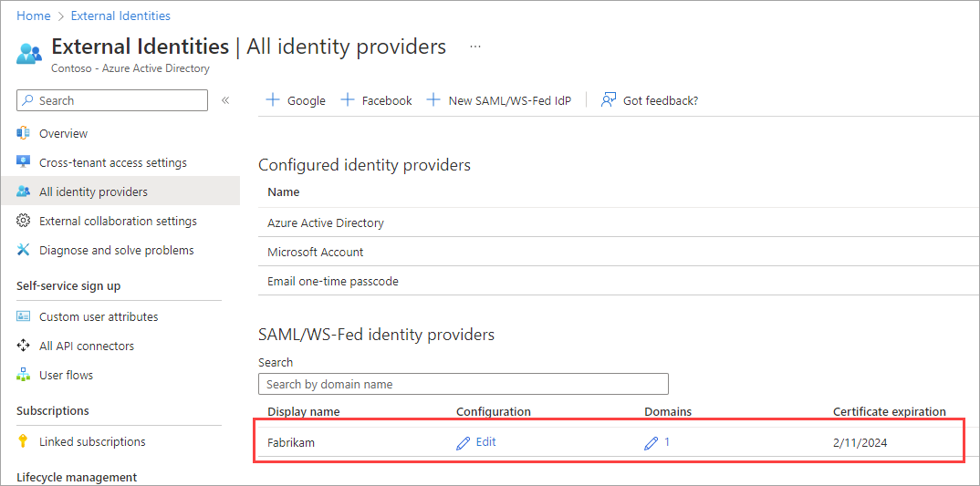Click the User flows icon
This screenshot has height=486, width=980.
(24, 375)
